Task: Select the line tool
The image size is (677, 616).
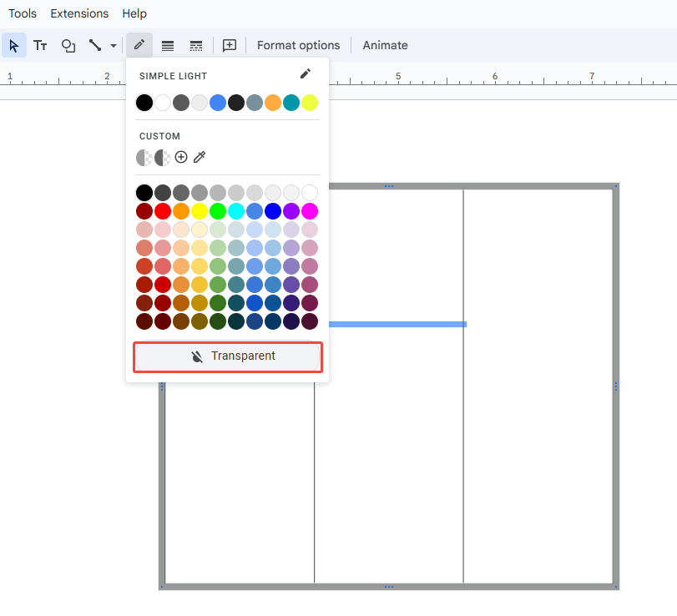Action: tap(95, 45)
